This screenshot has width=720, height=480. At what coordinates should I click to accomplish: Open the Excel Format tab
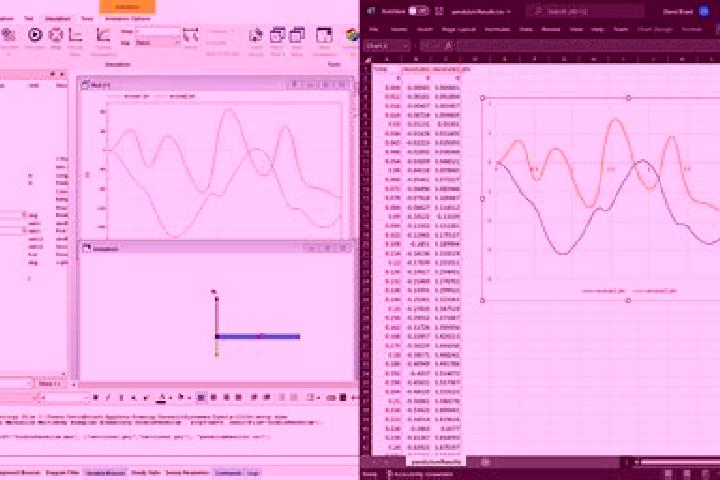[692, 29]
